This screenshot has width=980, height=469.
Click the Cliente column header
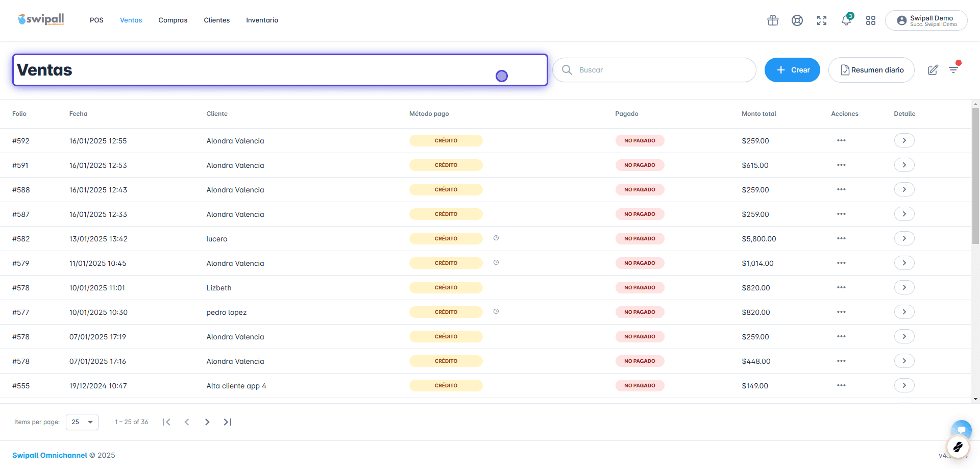point(217,114)
